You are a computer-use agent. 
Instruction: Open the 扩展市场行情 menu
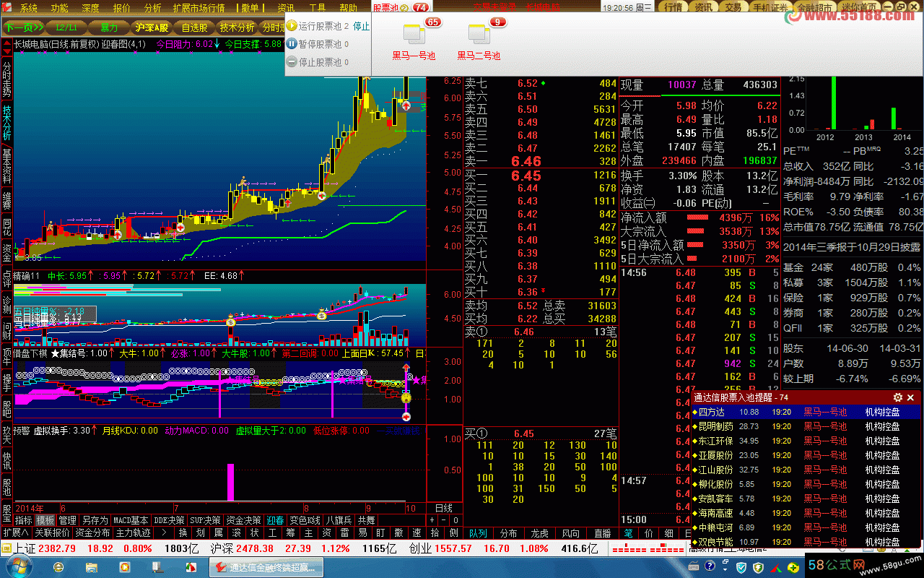coord(199,9)
